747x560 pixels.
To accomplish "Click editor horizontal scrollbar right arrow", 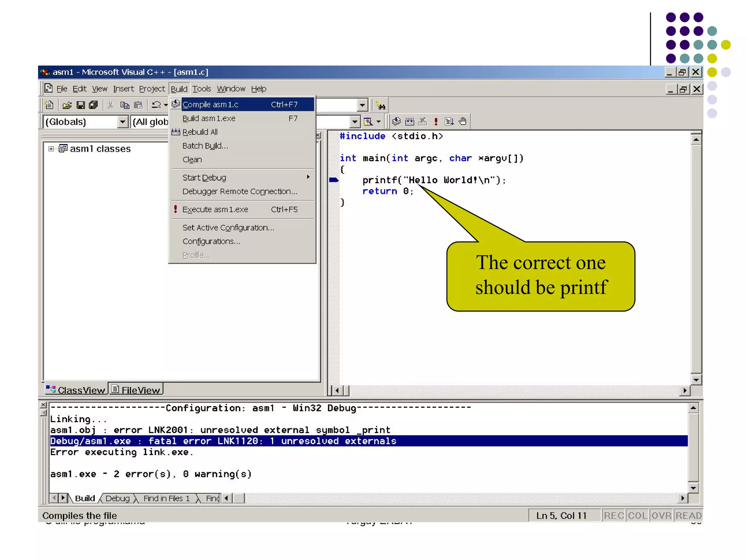I will 685,391.
